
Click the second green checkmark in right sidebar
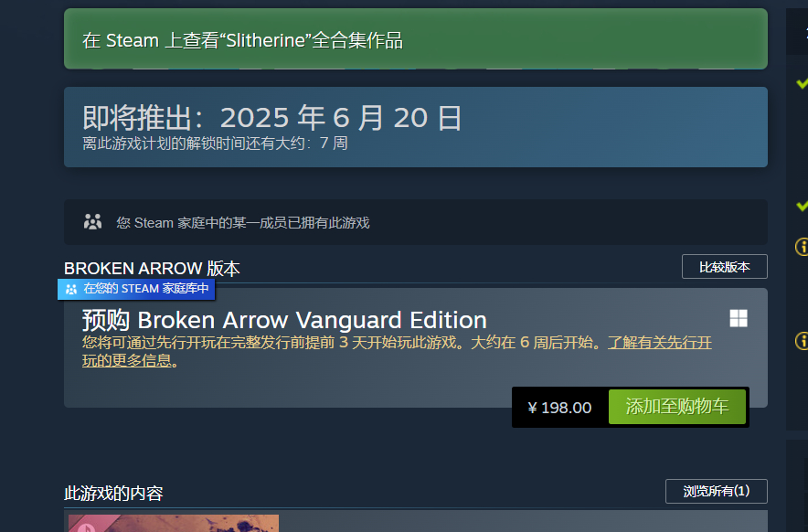802,206
